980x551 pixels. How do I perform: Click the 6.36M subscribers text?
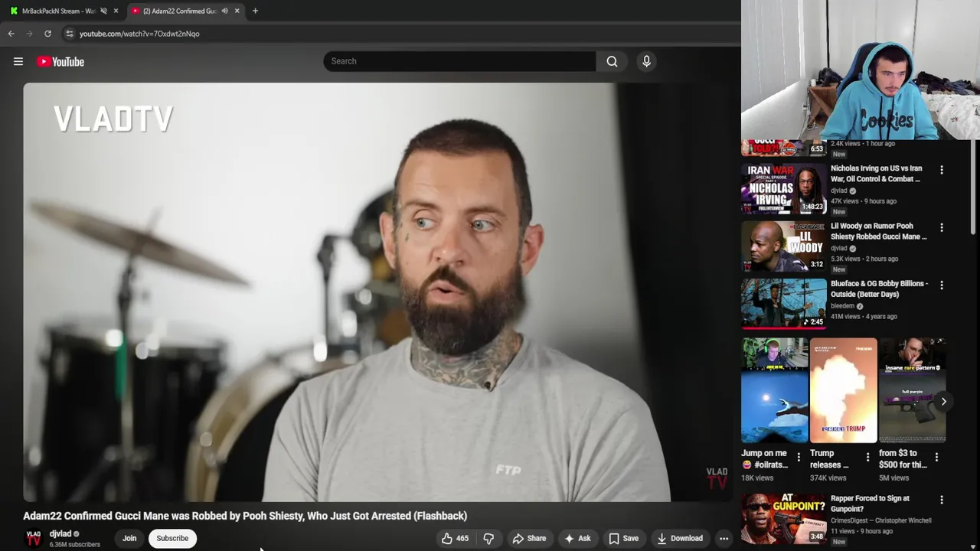coord(75,545)
